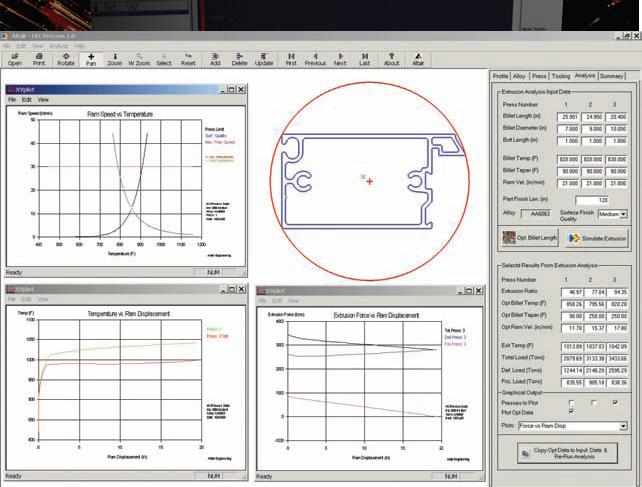
Task: Open the Plots dropdown showing Force vs Ram Disp
Action: pyautogui.click(x=623, y=426)
